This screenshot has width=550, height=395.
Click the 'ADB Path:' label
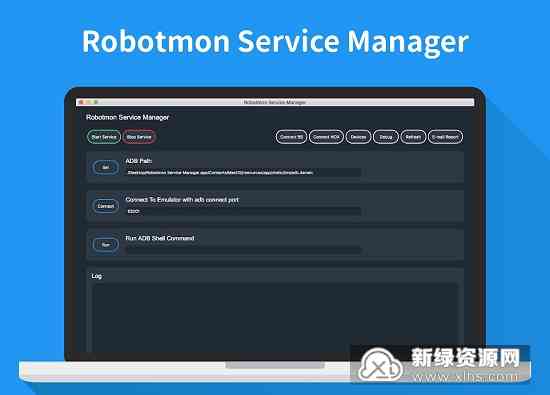[139, 161]
